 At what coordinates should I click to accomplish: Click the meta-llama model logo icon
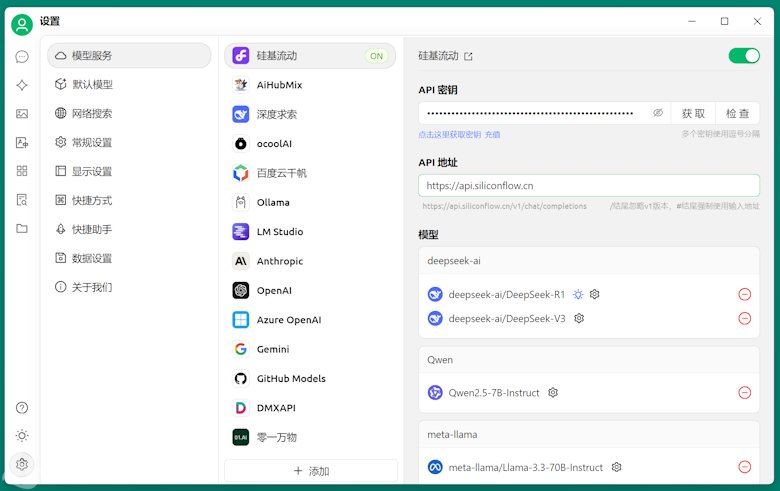435,467
